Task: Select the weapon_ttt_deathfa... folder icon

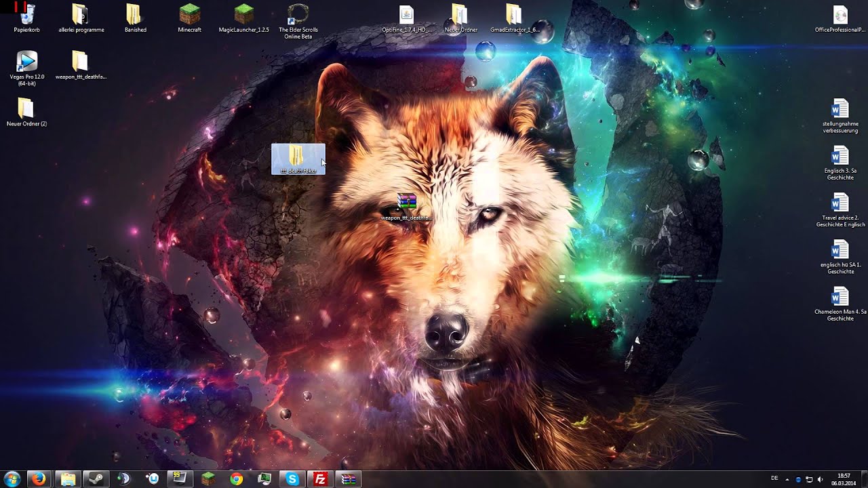Action: coord(81,65)
